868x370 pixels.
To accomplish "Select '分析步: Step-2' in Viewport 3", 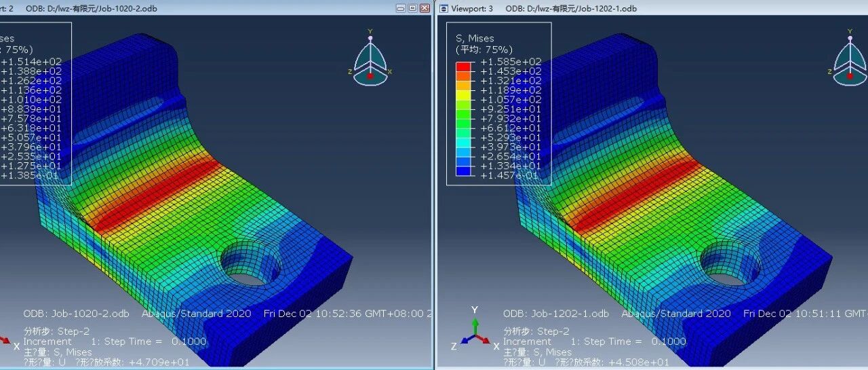I will click(536, 331).
